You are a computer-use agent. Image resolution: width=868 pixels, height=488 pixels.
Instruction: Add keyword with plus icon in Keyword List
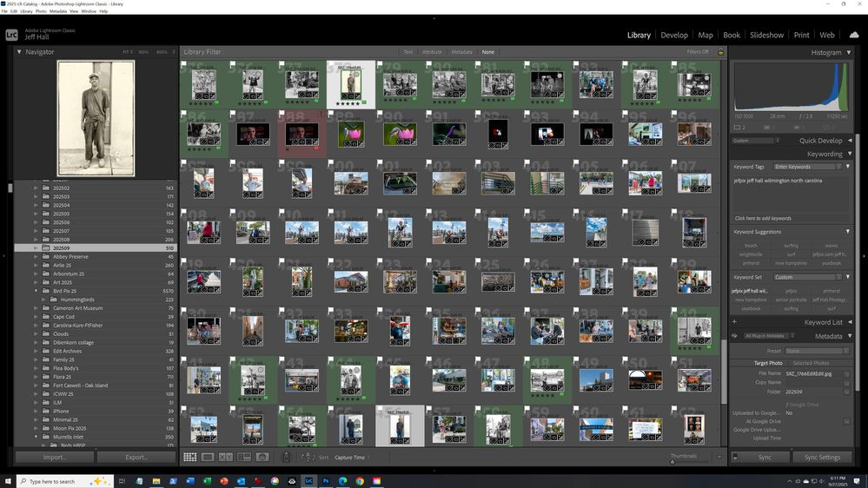point(734,322)
